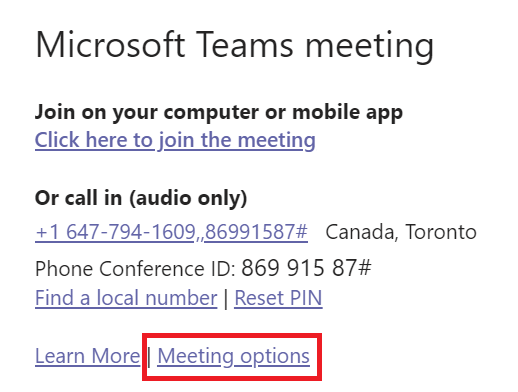Open the 'Find a local number' link
Screen dimensions: 518x392
tap(126, 298)
